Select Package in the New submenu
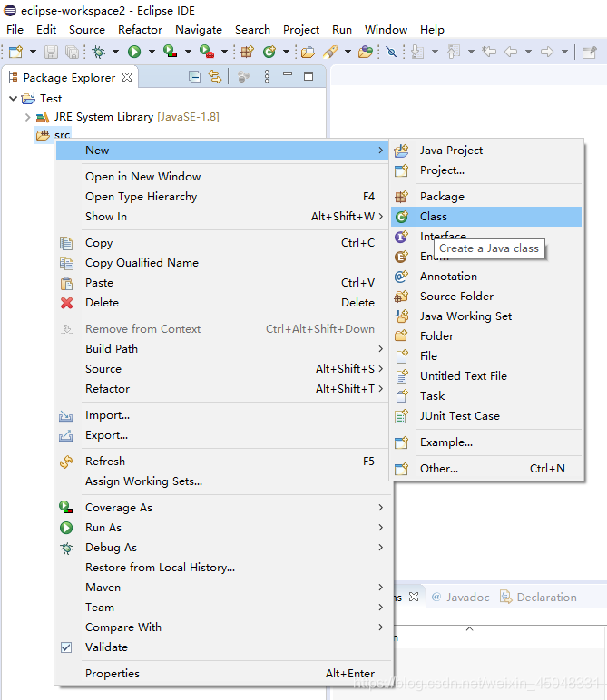This screenshot has height=700, width=607. [486, 197]
